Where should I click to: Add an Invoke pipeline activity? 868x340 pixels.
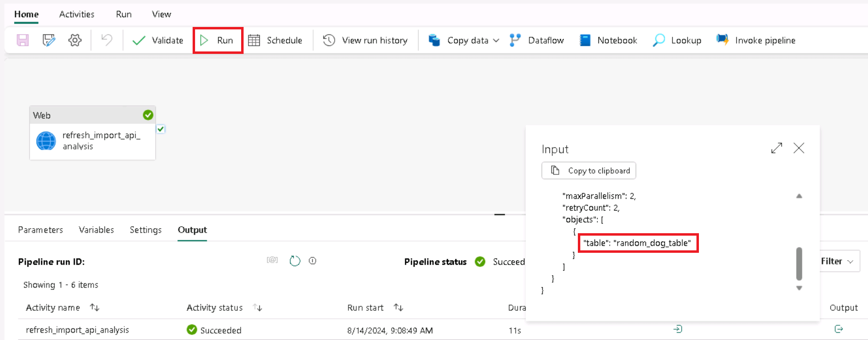pyautogui.click(x=756, y=40)
